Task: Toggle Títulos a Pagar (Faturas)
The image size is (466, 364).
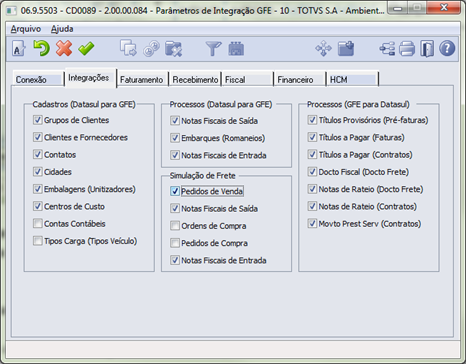Action: tap(312, 137)
